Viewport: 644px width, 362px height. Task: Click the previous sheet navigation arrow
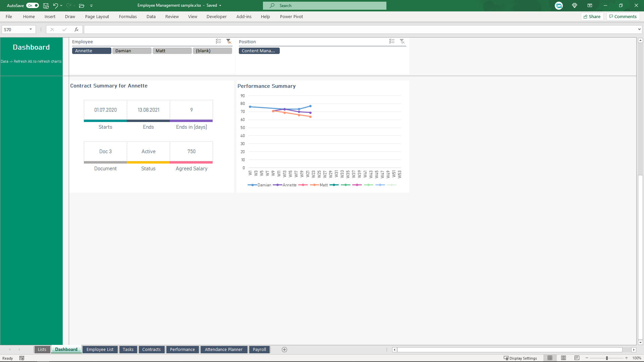tap(10, 349)
